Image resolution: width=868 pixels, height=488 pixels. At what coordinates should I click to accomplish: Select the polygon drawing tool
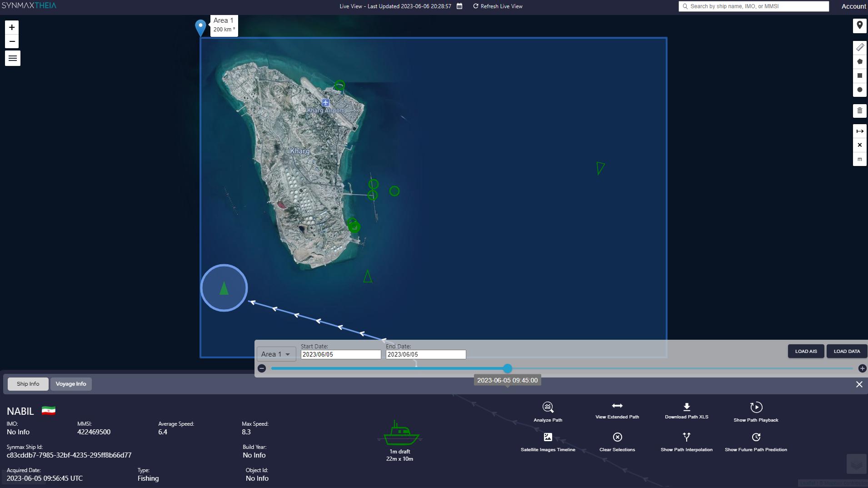tap(859, 61)
